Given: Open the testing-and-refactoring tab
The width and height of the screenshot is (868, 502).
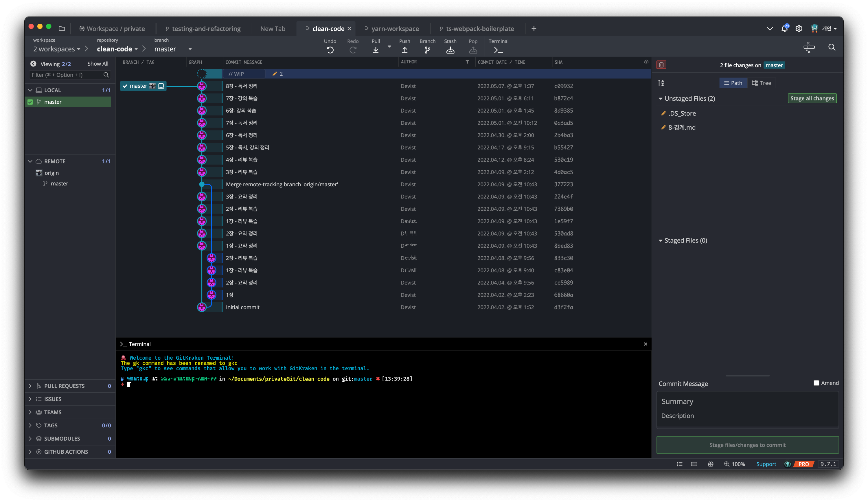Looking at the screenshot, I should (206, 29).
